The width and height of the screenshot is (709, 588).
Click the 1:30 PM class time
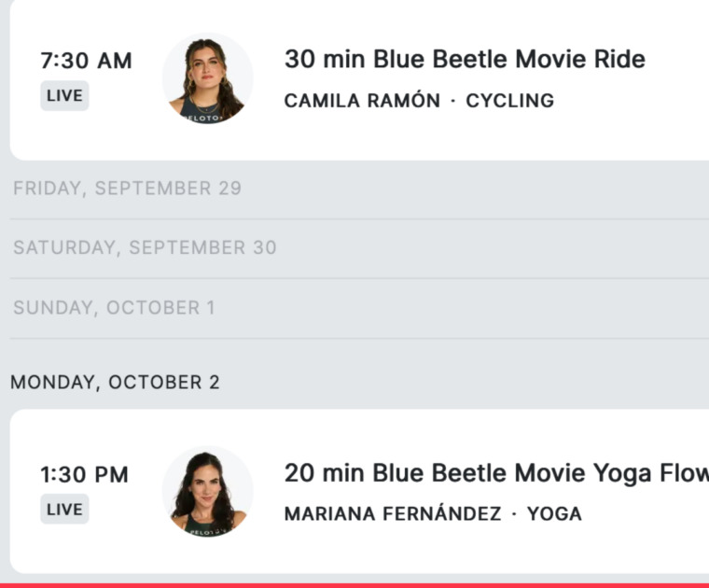point(84,475)
